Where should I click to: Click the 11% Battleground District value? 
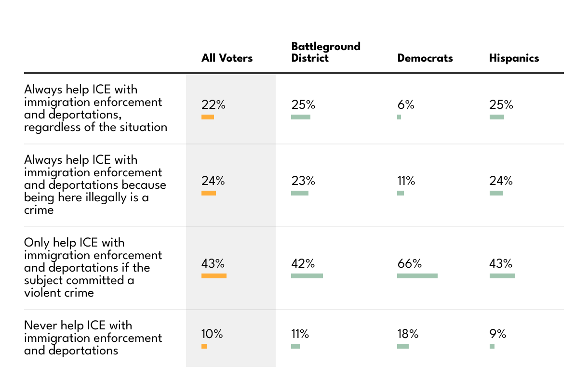[x=300, y=334]
